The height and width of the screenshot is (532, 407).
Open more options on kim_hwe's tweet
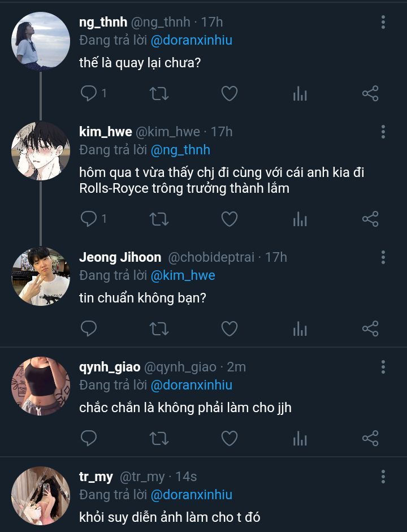(x=383, y=132)
